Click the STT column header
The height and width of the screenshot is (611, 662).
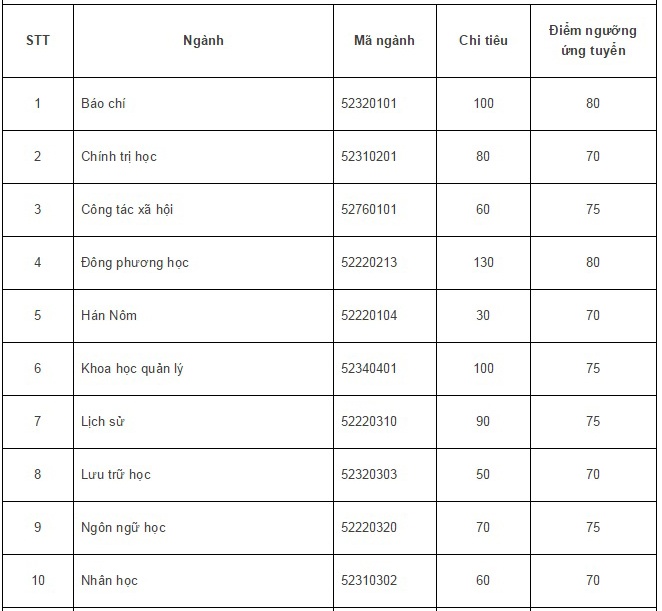(x=38, y=41)
